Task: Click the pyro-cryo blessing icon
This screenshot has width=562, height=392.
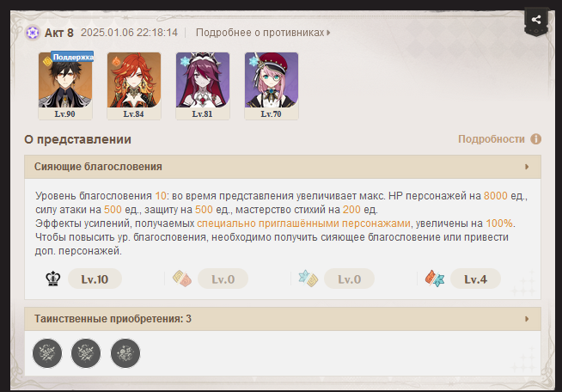Action: pyautogui.click(x=435, y=279)
